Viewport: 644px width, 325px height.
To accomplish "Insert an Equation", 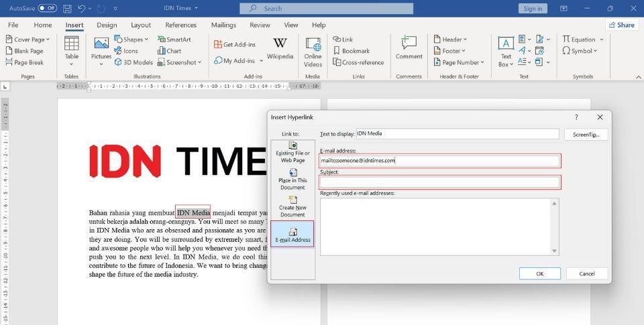I will pos(578,40).
